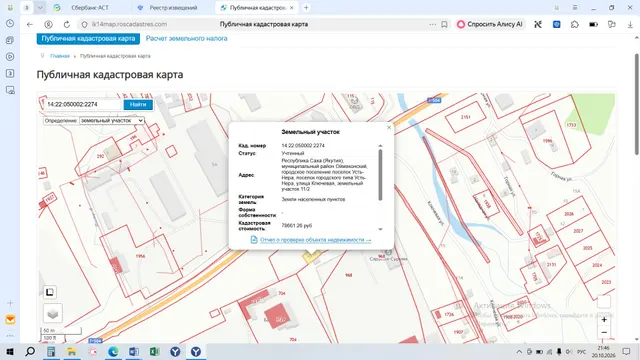The height and width of the screenshot is (360, 640).
Task: Open the downloads arrow icon
Action: point(630,24)
